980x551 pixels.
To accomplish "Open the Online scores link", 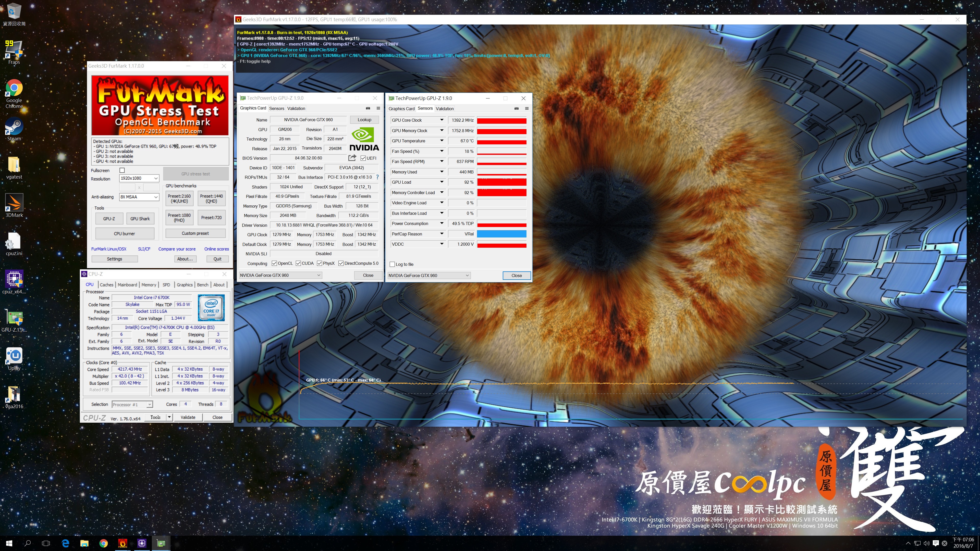I will click(216, 249).
